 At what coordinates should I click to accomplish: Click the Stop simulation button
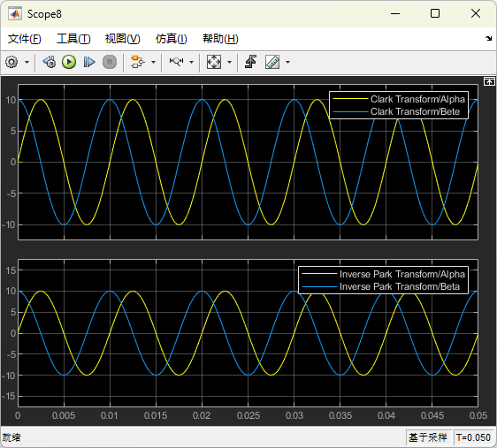coord(110,62)
